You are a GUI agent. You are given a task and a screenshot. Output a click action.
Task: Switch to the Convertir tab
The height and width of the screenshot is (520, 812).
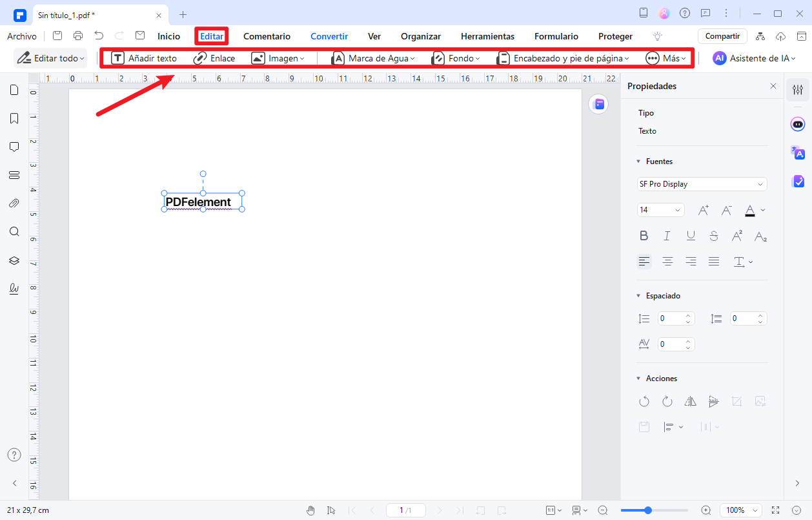[x=329, y=36]
